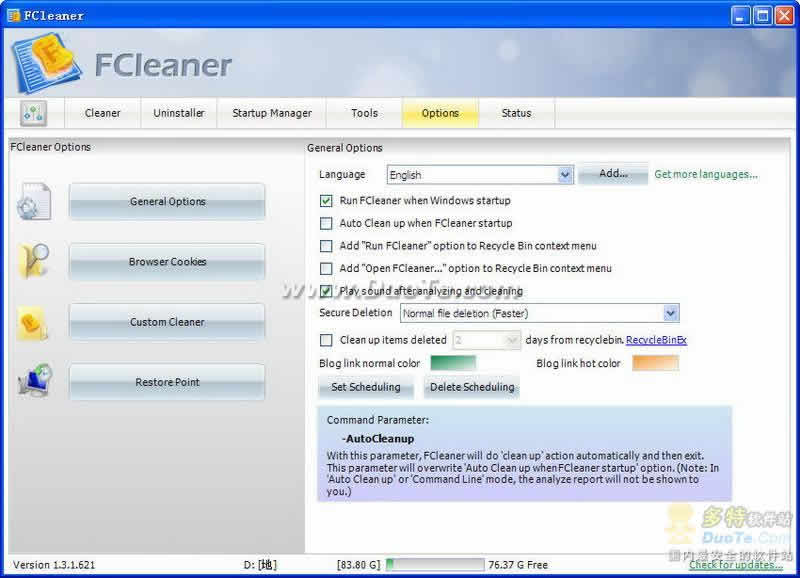Pick the Blog link normal color swatch

coord(453,363)
